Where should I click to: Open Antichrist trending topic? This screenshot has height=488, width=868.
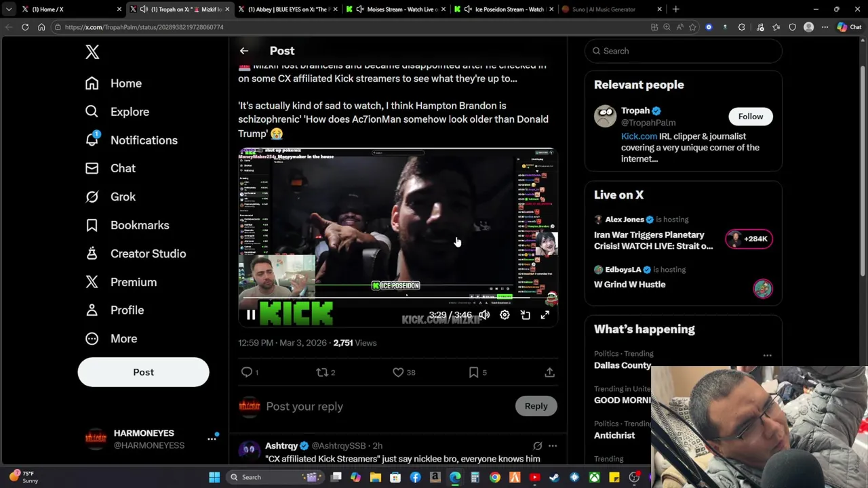pos(614,435)
